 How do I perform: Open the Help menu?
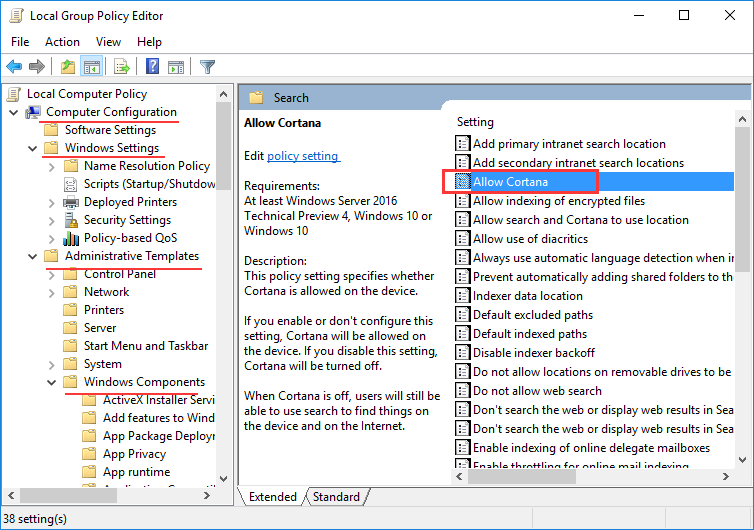pos(149,42)
